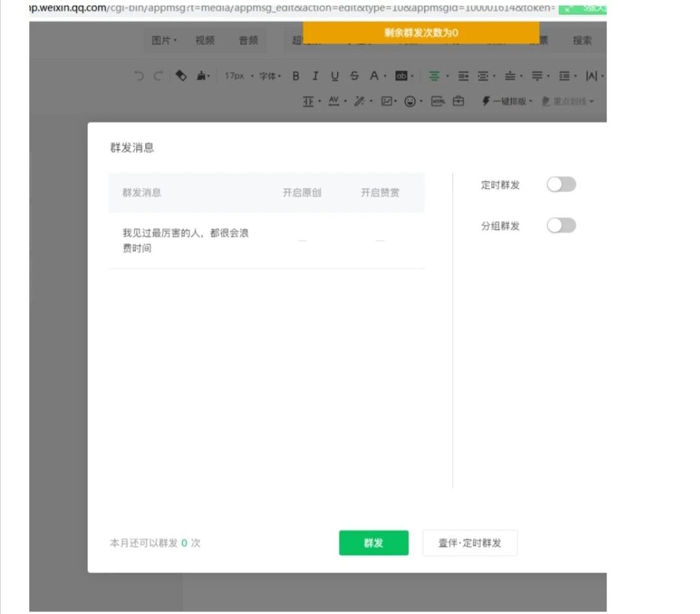Click the Bold formatting icon

[296, 76]
